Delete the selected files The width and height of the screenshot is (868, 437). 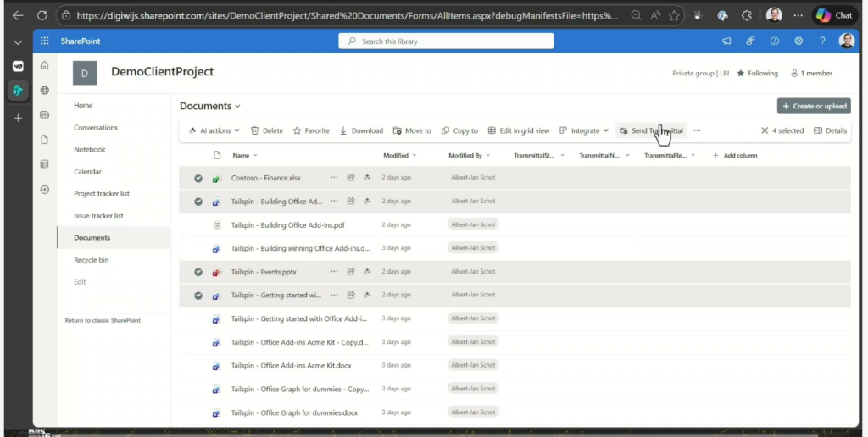[x=267, y=130]
